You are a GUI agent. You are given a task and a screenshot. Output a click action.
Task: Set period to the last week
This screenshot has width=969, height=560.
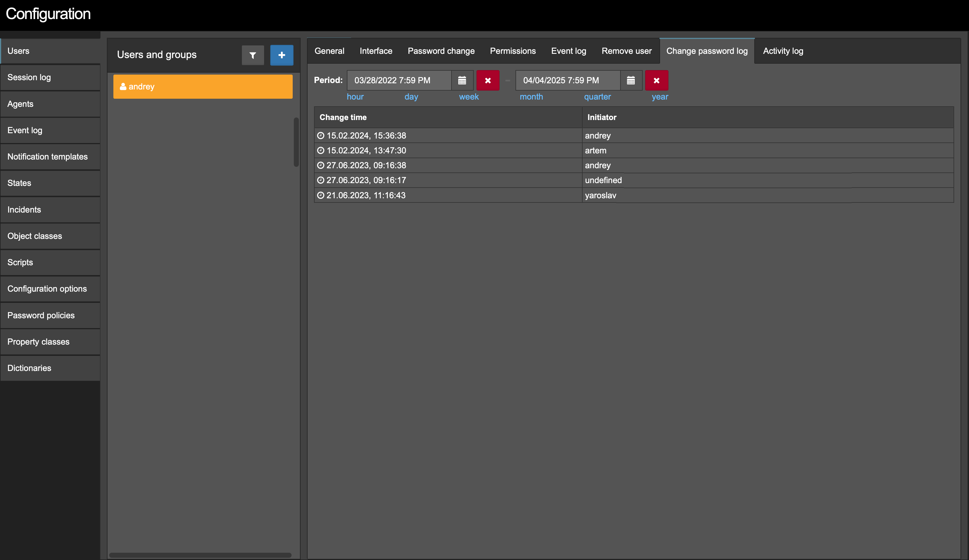pos(469,97)
